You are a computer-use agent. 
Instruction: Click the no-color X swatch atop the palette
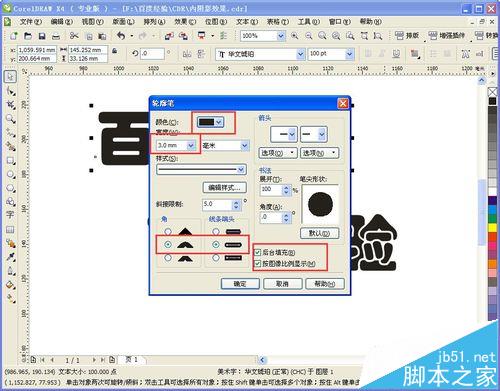click(492, 92)
